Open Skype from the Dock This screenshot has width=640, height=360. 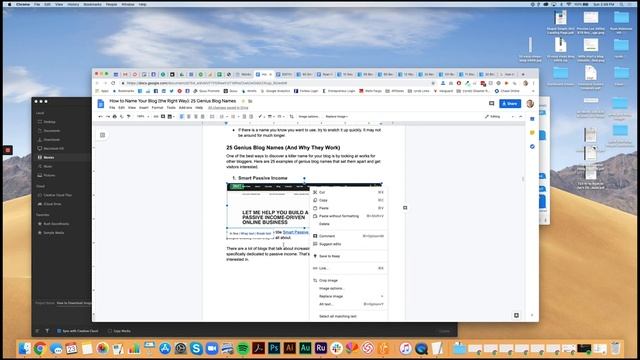pyautogui.click(x=196, y=348)
